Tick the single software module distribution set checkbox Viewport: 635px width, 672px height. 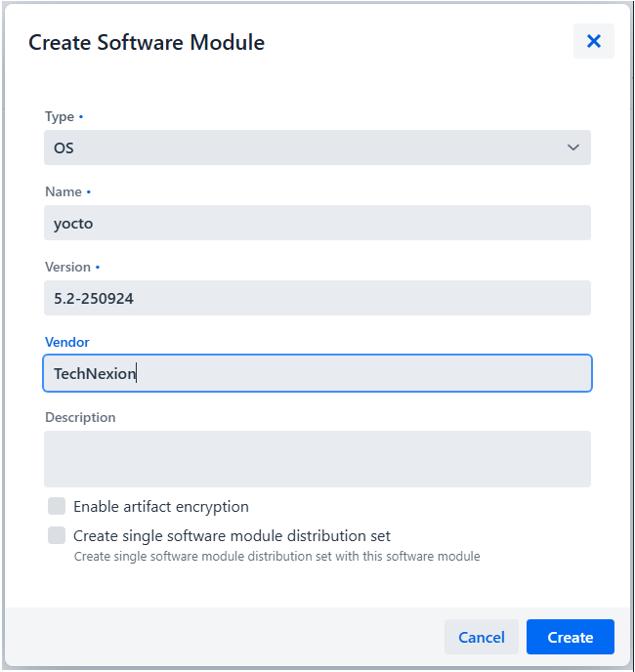click(x=57, y=535)
